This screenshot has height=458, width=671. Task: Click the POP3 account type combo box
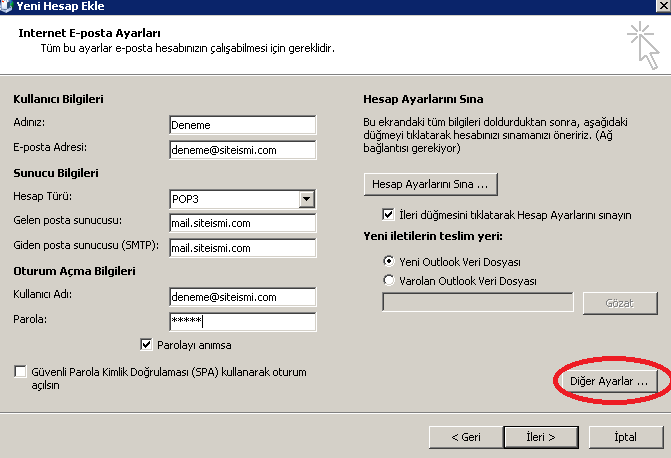[x=243, y=199]
